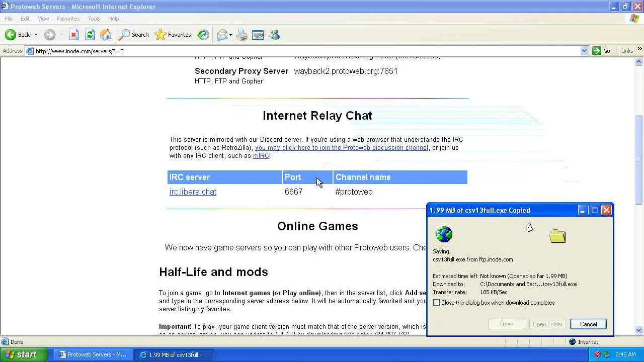Click the Links toolbar label
This screenshot has width=644, height=362.
coord(627,51)
